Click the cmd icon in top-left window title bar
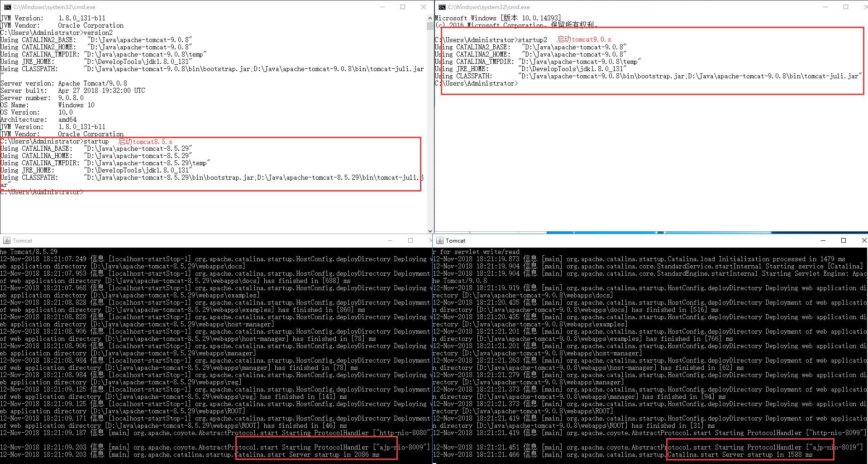The height and width of the screenshot is (464, 868). click(x=8, y=7)
